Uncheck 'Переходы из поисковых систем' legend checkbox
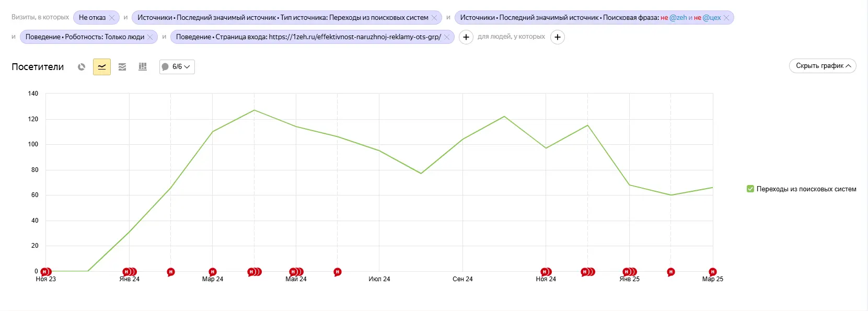Image resolution: width=868 pixels, height=311 pixels. (x=750, y=189)
